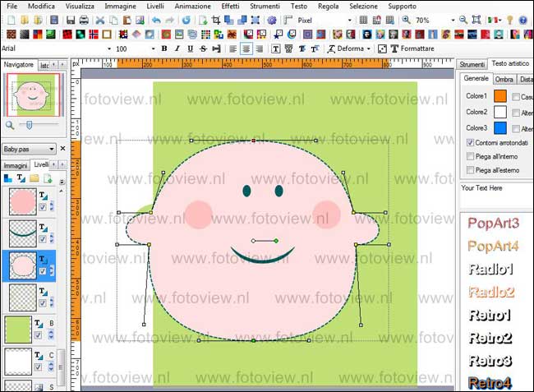The height and width of the screenshot is (392, 534).
Task: Click the Undo arrow icon
Action: point(155,20)
